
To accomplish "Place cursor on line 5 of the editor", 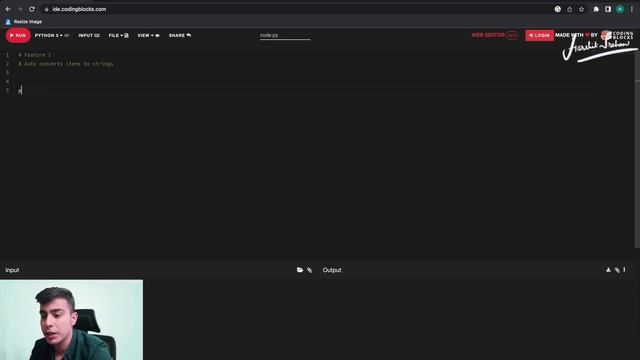I will (304, 91).
